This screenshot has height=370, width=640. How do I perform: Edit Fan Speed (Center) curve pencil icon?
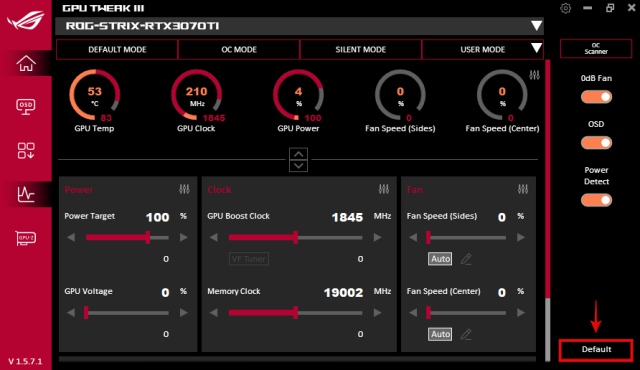point(466,335)
